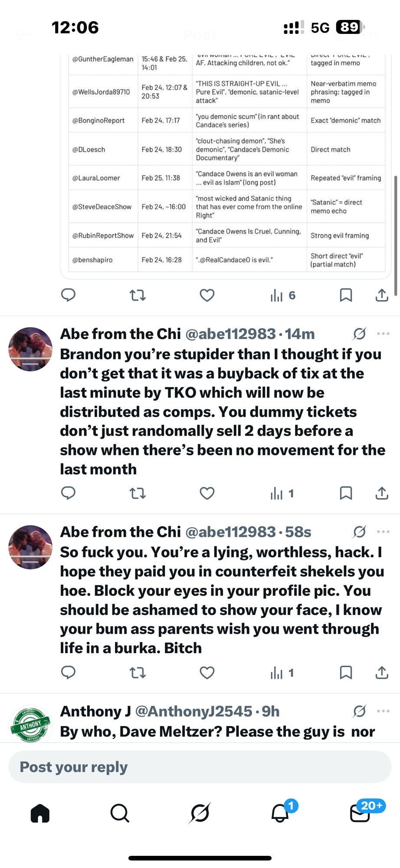The height and width of the screenshot is (868, 400).
Task: Repost Abe's 14m reply about TKO
Action: pos(138,493)
